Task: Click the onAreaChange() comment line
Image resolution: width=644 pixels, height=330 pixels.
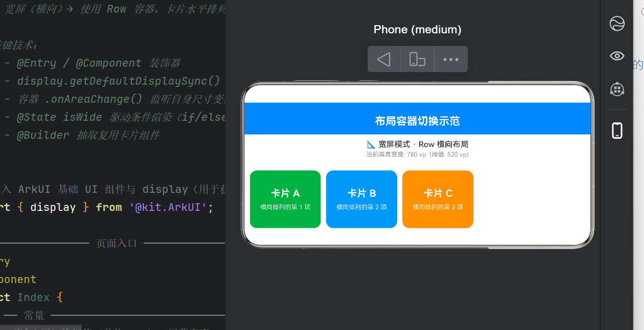Action: (114, 99)
